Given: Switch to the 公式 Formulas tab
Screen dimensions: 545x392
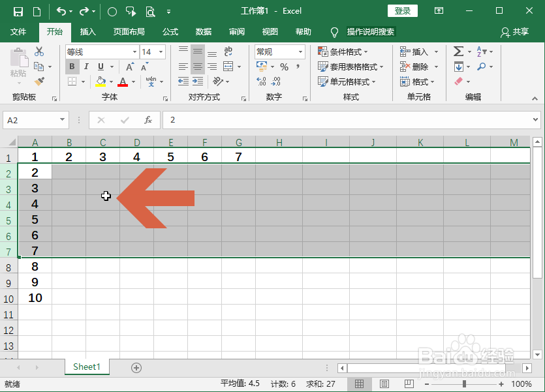Looking at the screenshot, I should 170,32.
